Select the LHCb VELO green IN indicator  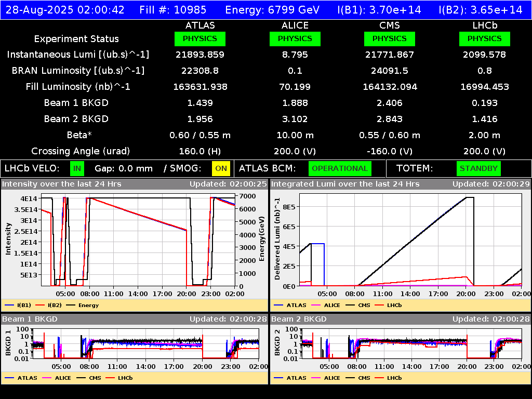click(x=77, y=168)
